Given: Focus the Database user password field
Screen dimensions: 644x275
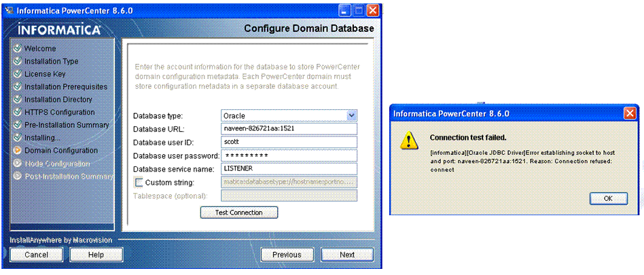Looking at the screenshot, I should (x=289, y=155).
